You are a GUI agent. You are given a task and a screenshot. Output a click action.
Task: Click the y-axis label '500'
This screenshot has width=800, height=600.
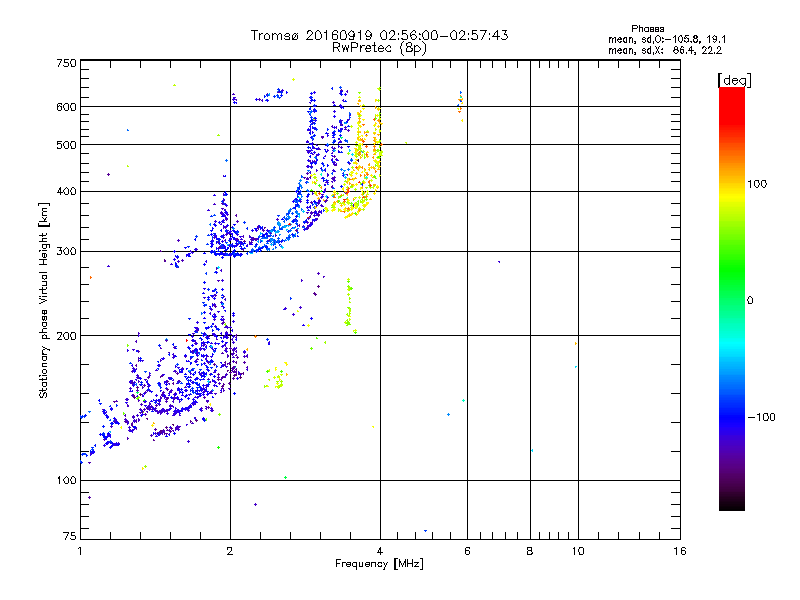[66, 145]
